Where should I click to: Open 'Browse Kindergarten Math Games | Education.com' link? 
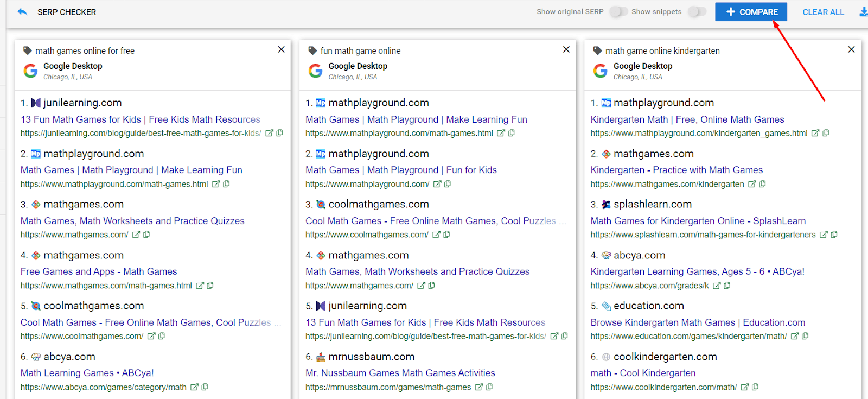pos(698,322)
